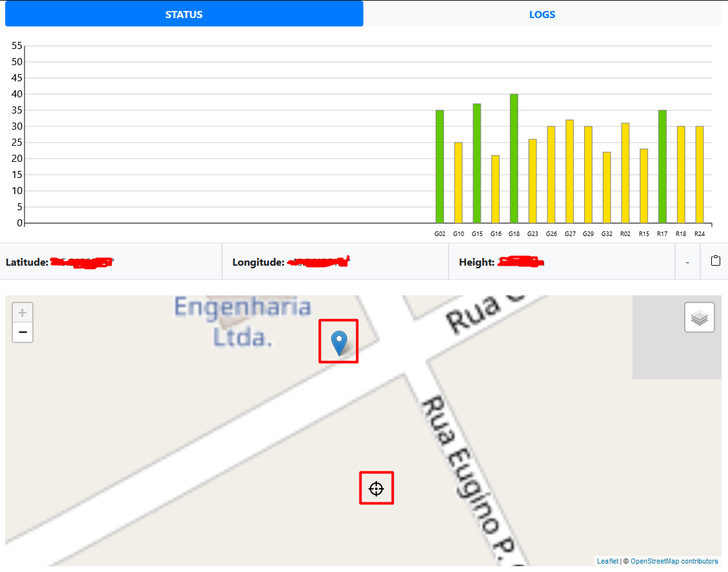
Task: Click the G02 axis label
Action: 440,234
